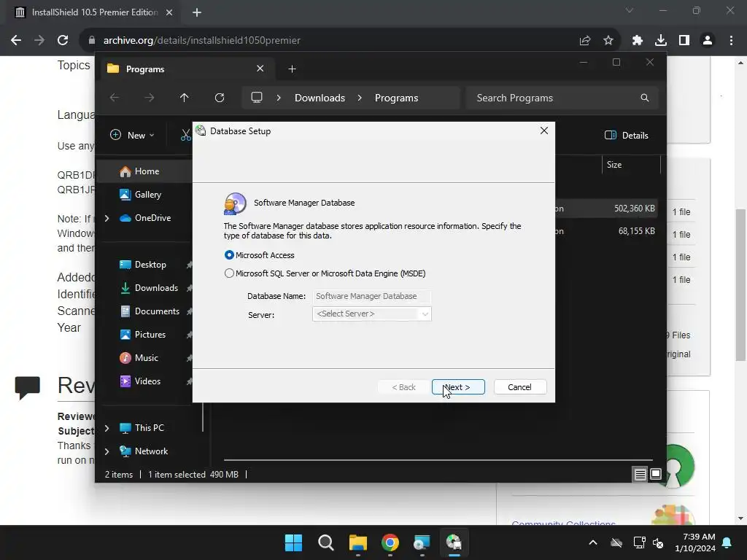Open Chrome from the taskbar
The height and width of the screenshot is (560, 747).
[x=390, y=542]
